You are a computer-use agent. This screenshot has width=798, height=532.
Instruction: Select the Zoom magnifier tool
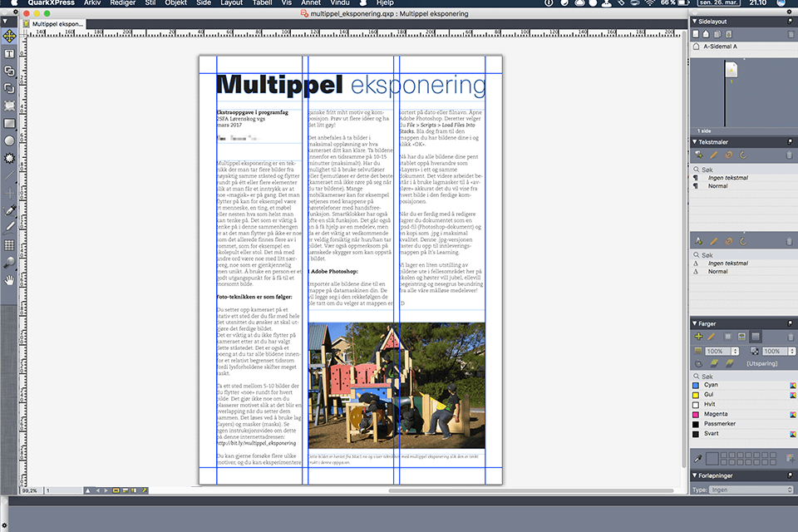tap(9, 263)
